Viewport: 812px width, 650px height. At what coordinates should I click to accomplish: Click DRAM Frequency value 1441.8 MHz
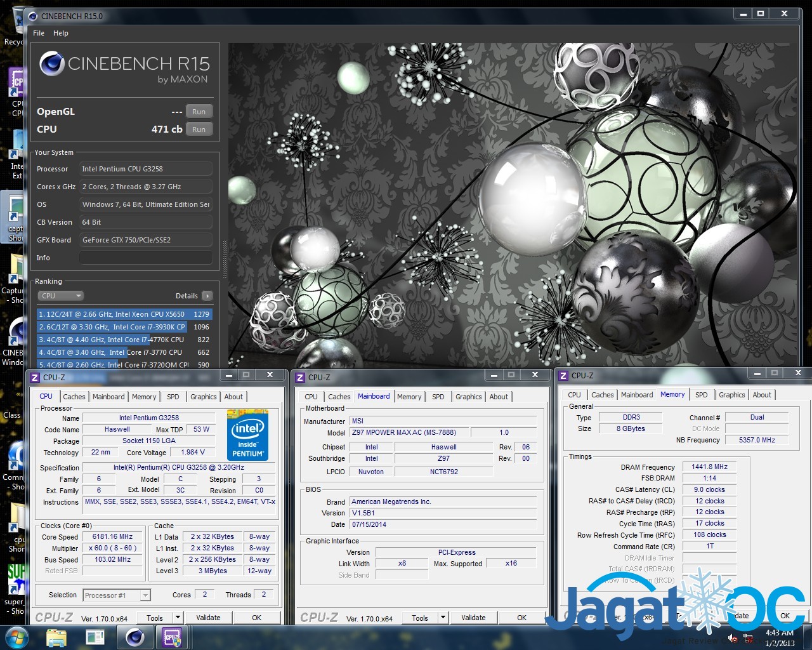point(709,467)
